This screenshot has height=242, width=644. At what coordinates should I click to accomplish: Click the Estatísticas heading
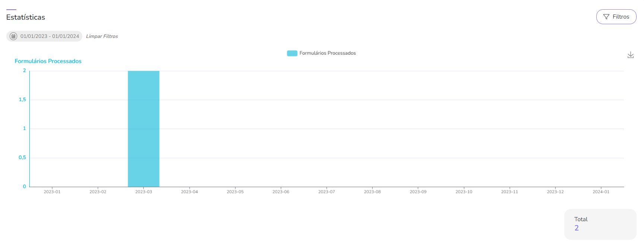[26, 17]
